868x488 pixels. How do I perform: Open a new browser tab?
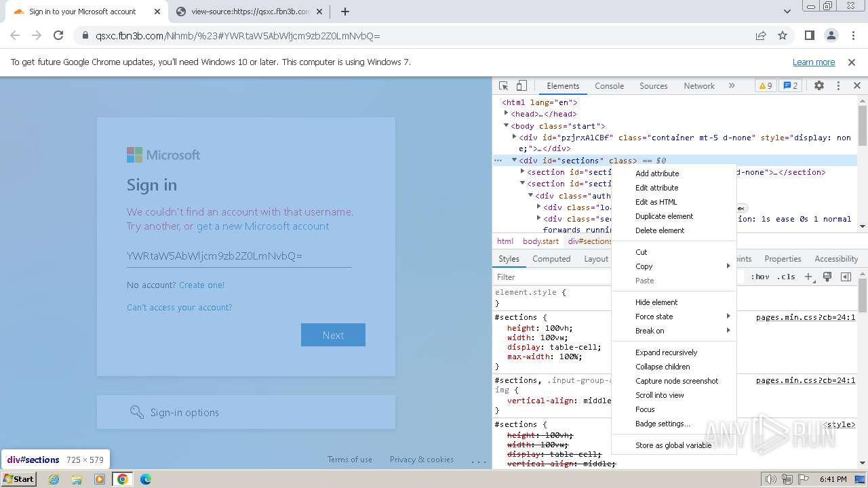click(345, 12)
